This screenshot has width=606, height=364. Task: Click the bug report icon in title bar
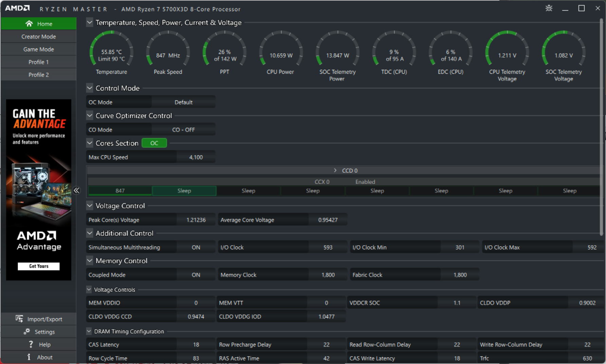coord(549,8)
